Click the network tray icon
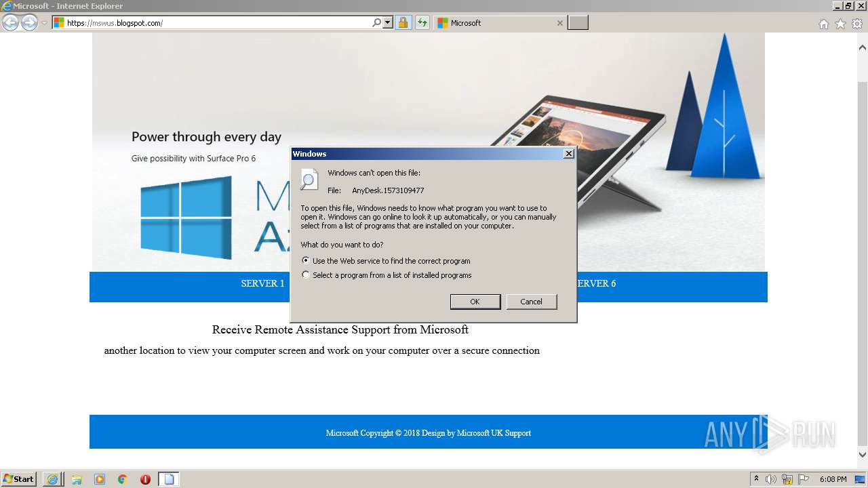This screenshot has height=488, width=868. click(x=787, y=479)
